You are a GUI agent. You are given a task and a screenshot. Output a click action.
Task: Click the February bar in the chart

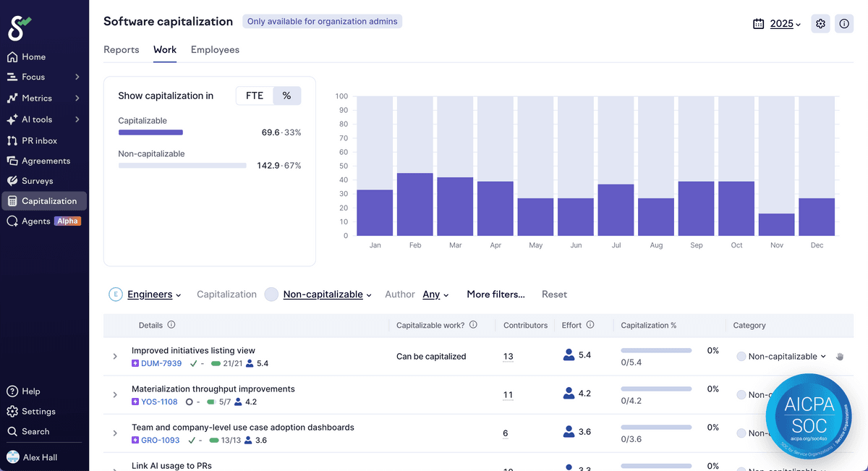[x=415, y=204]
